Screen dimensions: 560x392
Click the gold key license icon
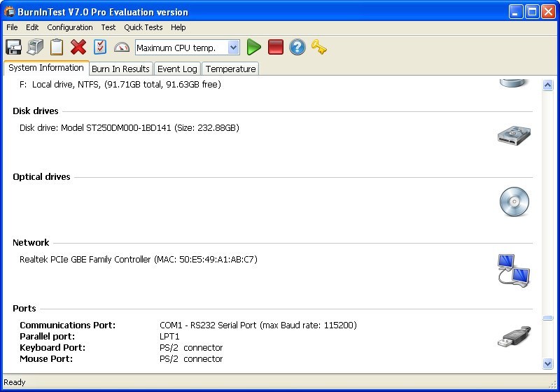tap(318, 47)
